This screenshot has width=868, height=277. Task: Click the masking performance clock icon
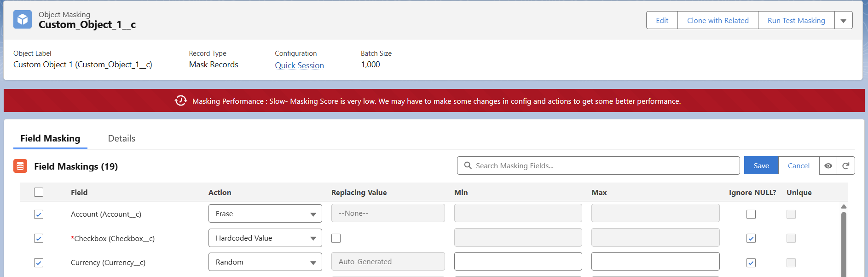click(x=181, y=100)
